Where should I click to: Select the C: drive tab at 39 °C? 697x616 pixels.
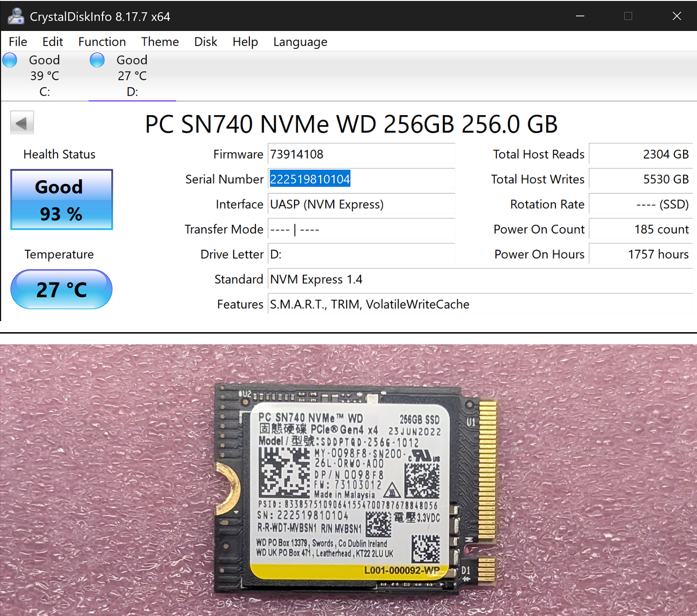click(45, 76)
